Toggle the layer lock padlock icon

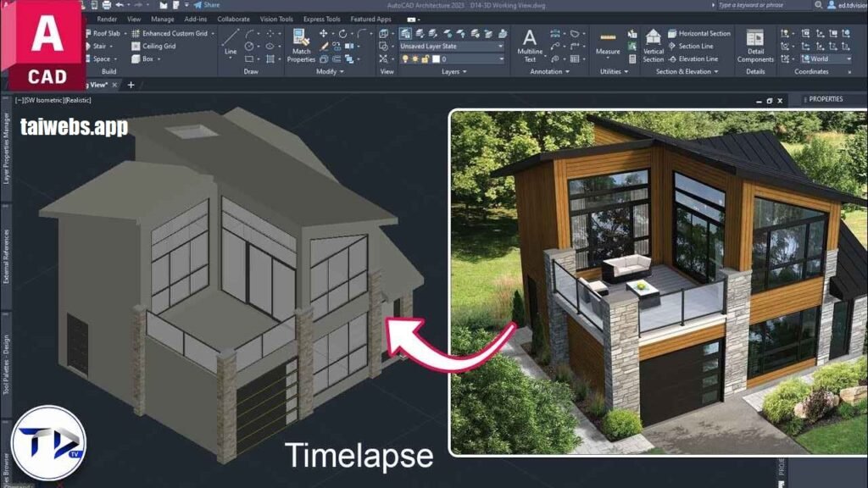pyautogui.click(x=426, y=58)
